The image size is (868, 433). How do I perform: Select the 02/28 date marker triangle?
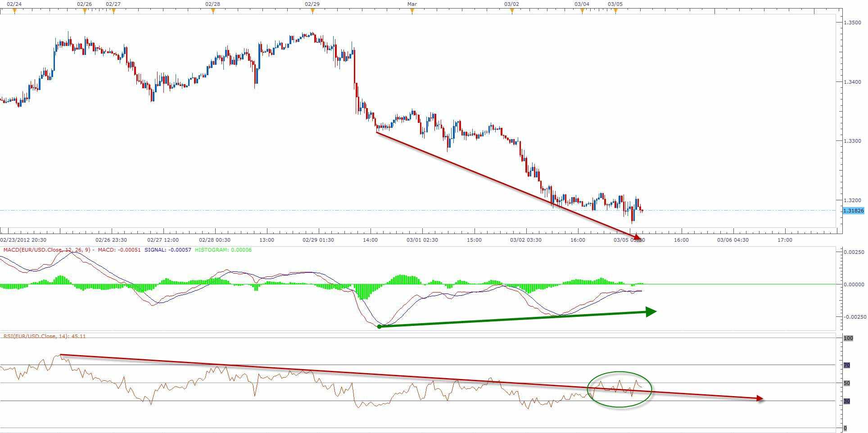[213, 11]
